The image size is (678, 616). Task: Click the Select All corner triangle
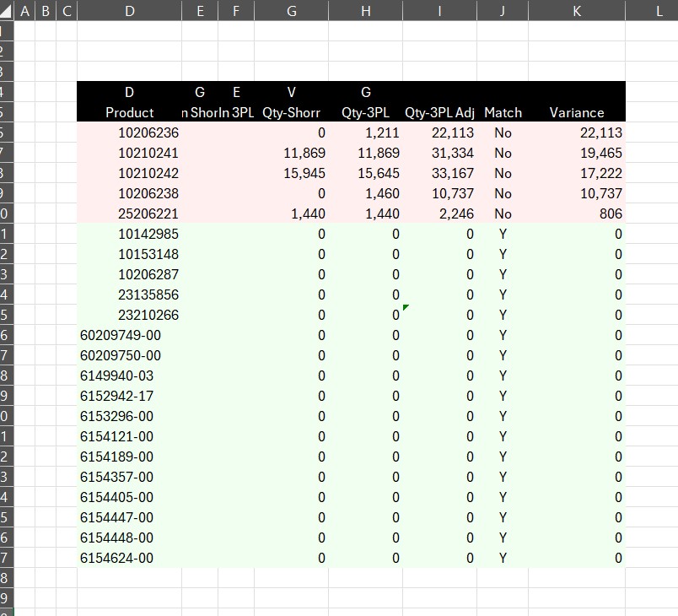point(7,10)
